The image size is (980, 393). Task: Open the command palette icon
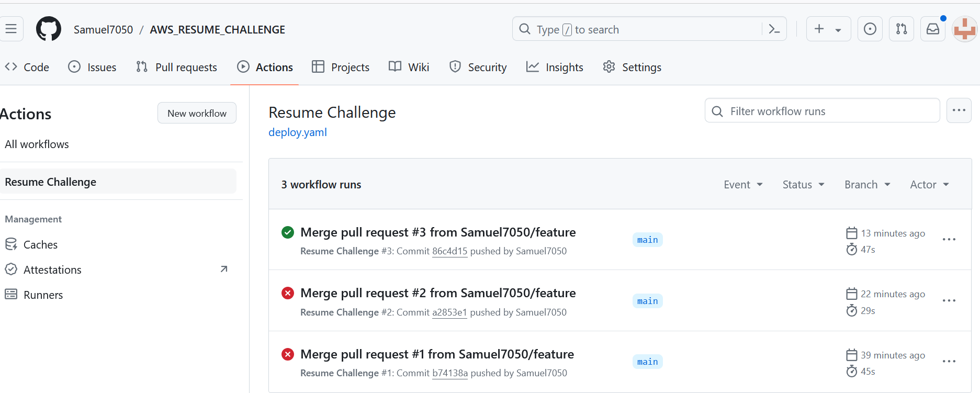tap(774, 29)
